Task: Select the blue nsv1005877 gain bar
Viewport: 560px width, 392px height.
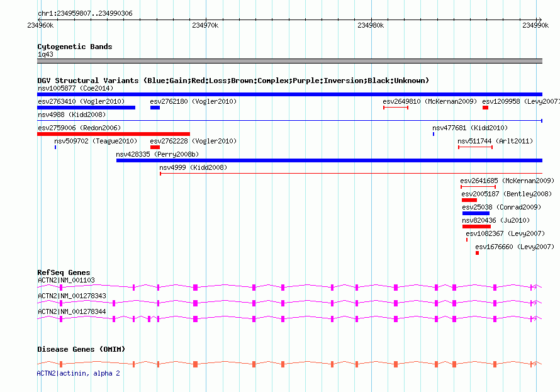Action: coord(289,94)
